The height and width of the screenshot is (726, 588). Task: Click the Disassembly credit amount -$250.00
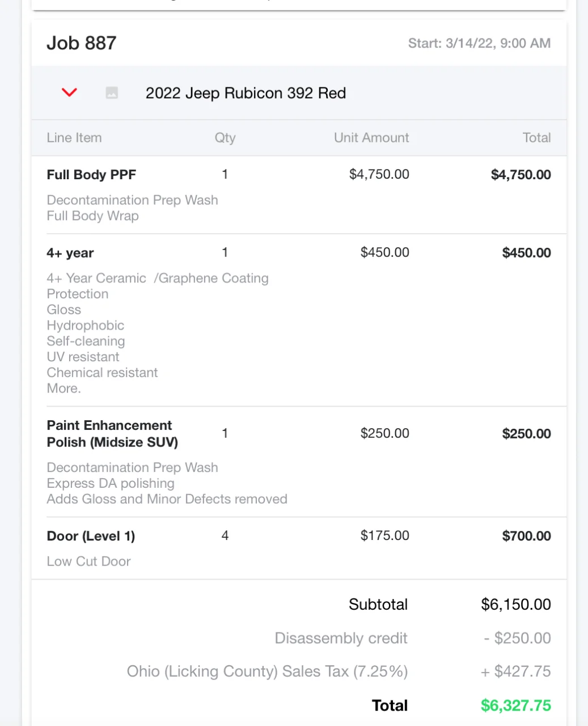(517, 638)
